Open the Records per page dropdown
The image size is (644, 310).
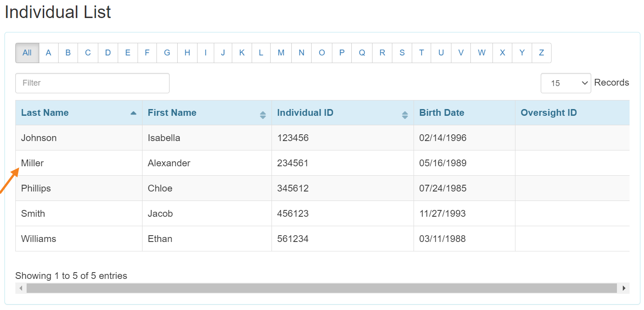tap(566, 83)
